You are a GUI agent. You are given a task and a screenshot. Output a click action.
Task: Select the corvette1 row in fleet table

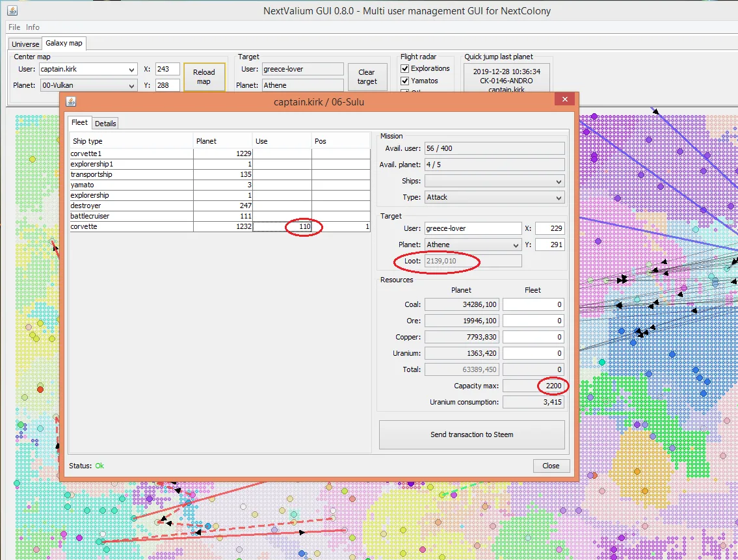click(x=220, y=153)
